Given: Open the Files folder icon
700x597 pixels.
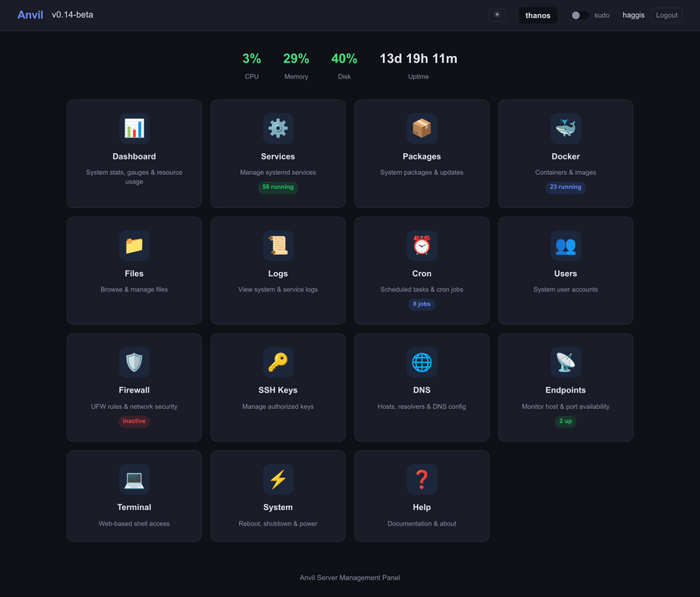Looking at the screenshot, I should tap(134, 246).
